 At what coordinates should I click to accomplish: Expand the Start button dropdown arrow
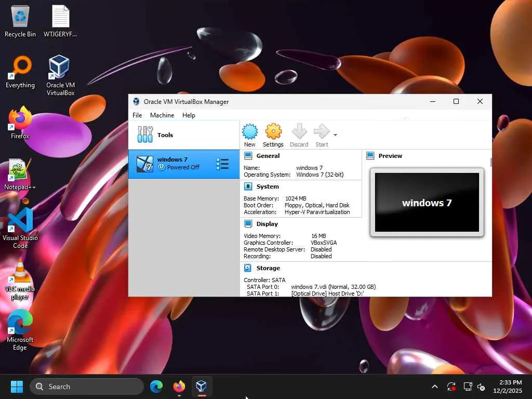(x=335, y=135)
